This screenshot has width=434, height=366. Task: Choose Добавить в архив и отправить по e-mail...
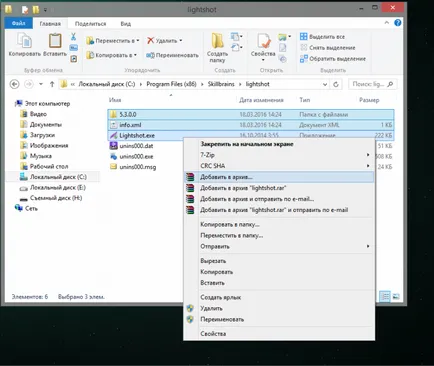(x=279, y=199)
